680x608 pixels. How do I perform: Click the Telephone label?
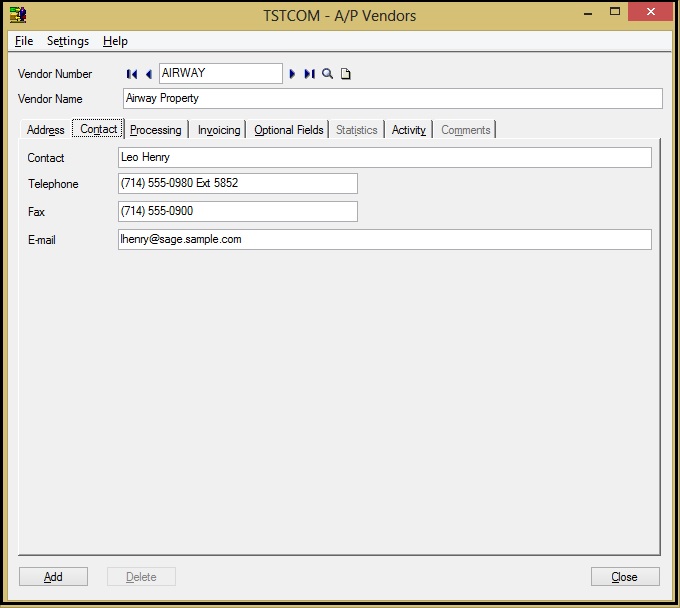(x=53, y=184)
